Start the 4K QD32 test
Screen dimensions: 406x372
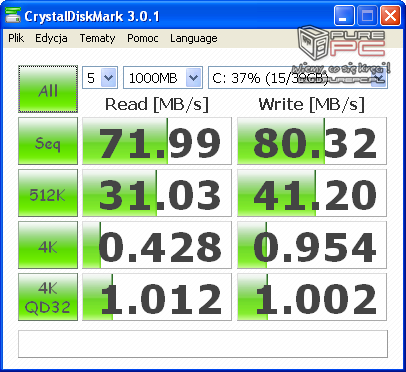(x=48, y=297)
